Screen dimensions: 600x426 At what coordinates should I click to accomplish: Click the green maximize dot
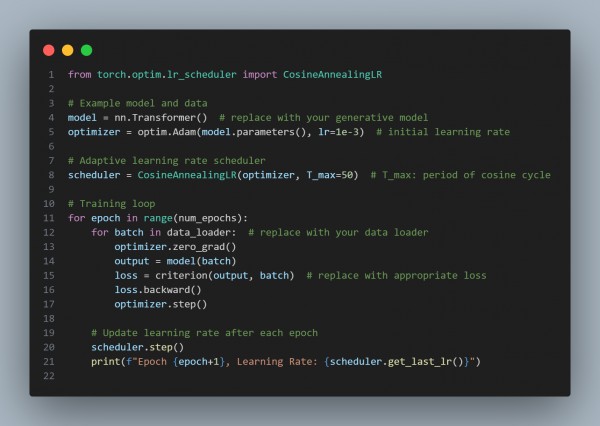coord(86,50)
